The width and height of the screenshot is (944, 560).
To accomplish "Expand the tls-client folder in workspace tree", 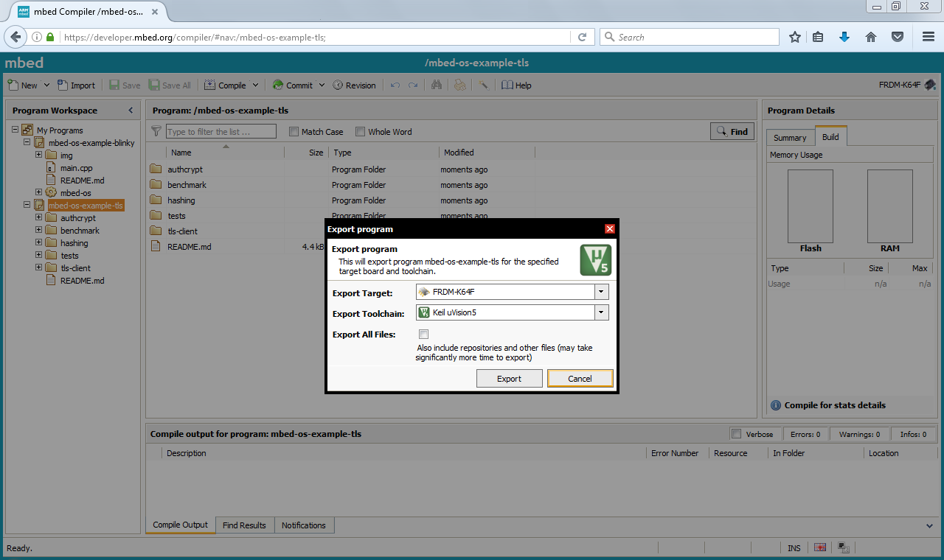I will [39, 268].
